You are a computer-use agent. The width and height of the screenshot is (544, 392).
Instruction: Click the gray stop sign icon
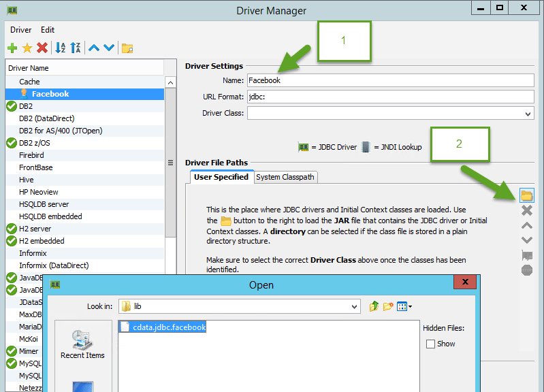click(527, 270)
